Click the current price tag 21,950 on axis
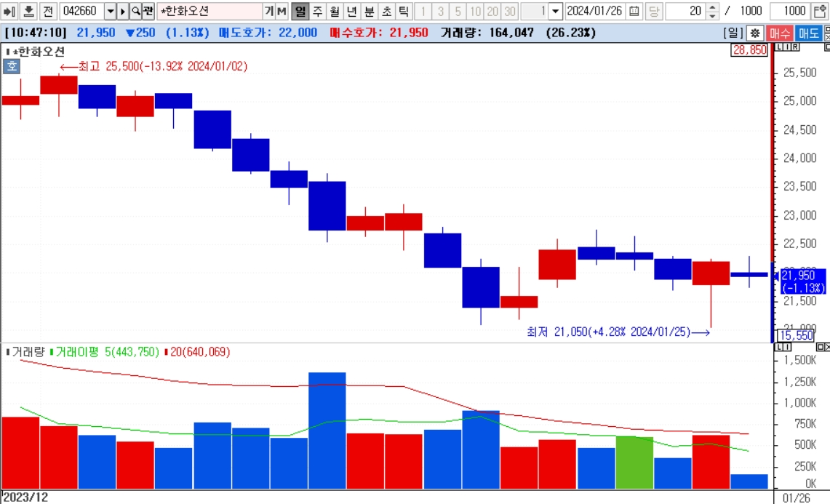Image resolution: width=830 pixels, height=504 pixels. pos(804,281)
